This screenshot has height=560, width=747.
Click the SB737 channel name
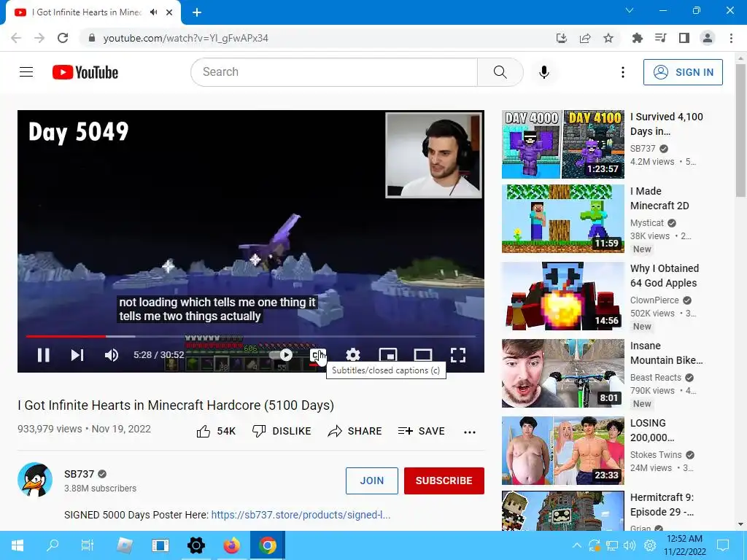coord(79,474)
